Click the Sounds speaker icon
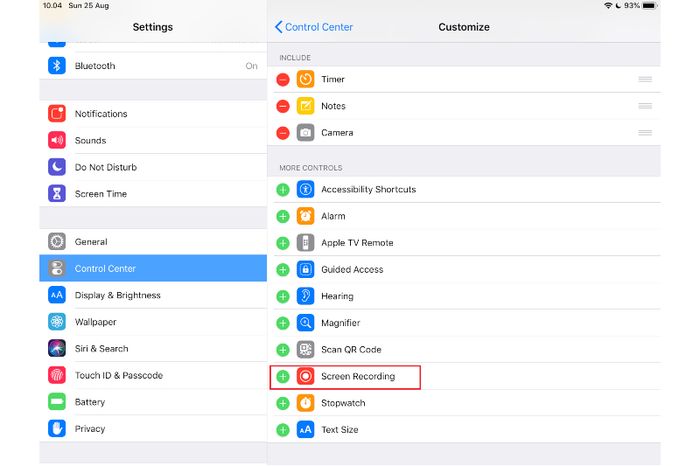The image size is (700, 466). point(57,140)
